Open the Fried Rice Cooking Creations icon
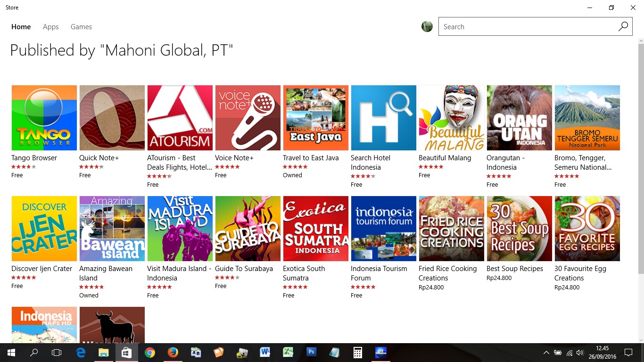The image size is (644, 362). coord(452,229)
